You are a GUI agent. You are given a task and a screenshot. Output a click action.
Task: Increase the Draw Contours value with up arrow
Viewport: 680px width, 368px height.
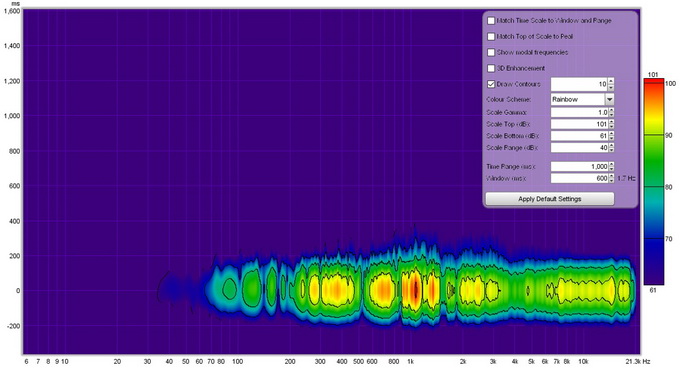coord(611,81)
